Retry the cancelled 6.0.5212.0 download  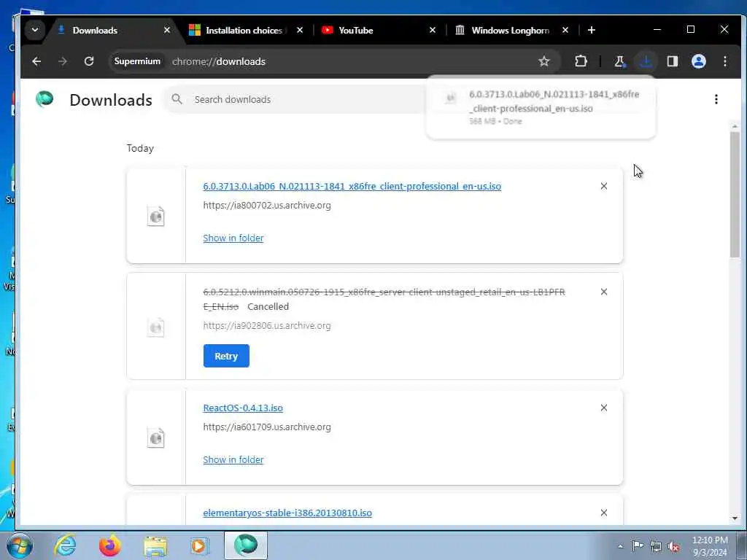pos(226,356)
